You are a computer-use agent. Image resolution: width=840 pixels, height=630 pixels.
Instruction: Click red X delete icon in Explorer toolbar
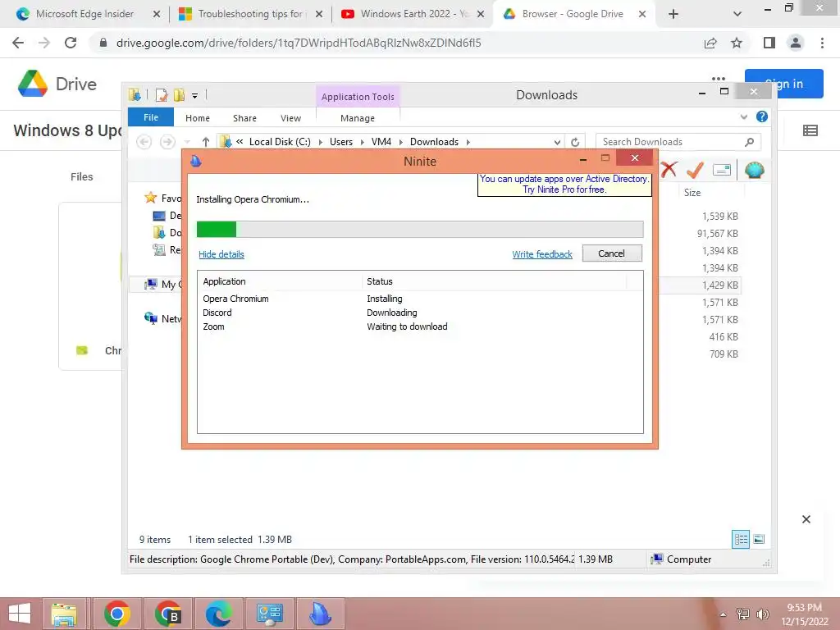coord(669,170)
